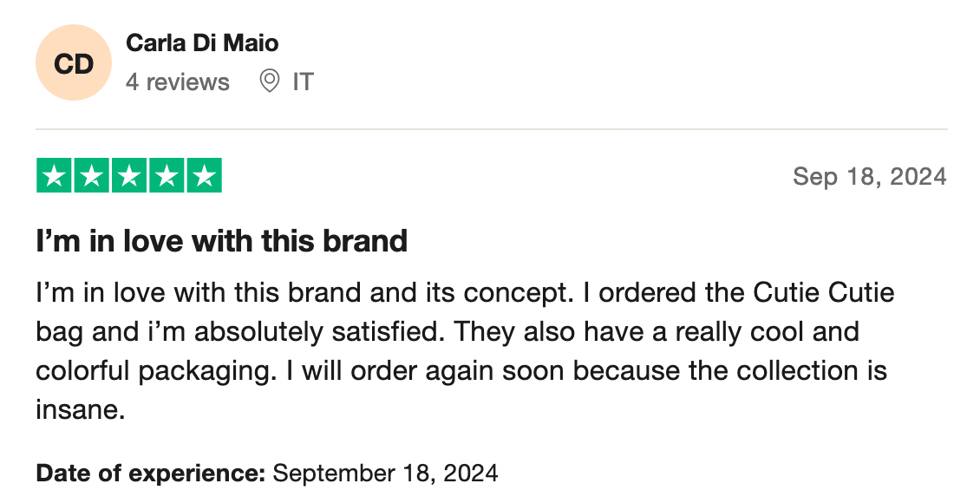Click the Sep 18, 2024 review date
Viewport: 980px width, 490px height.
[x=870, y=177]
